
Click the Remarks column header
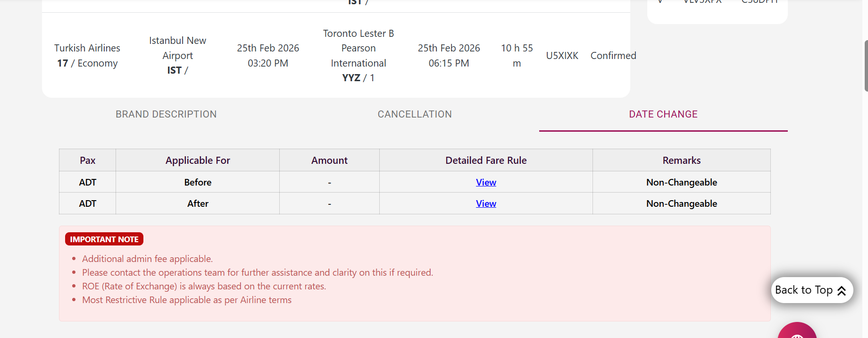pos(681,161)
